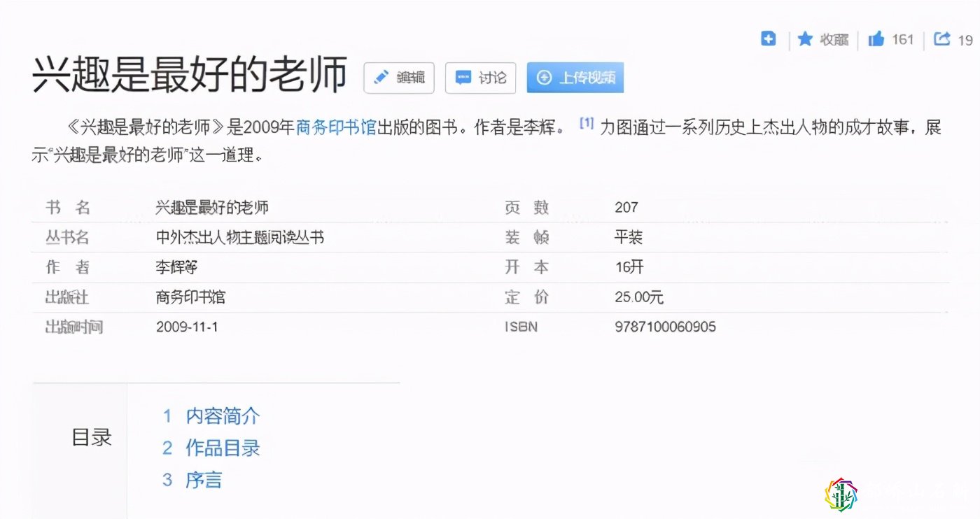Click the like count 161
Screen dimensions: 980x519
click(x=903, y=40)
